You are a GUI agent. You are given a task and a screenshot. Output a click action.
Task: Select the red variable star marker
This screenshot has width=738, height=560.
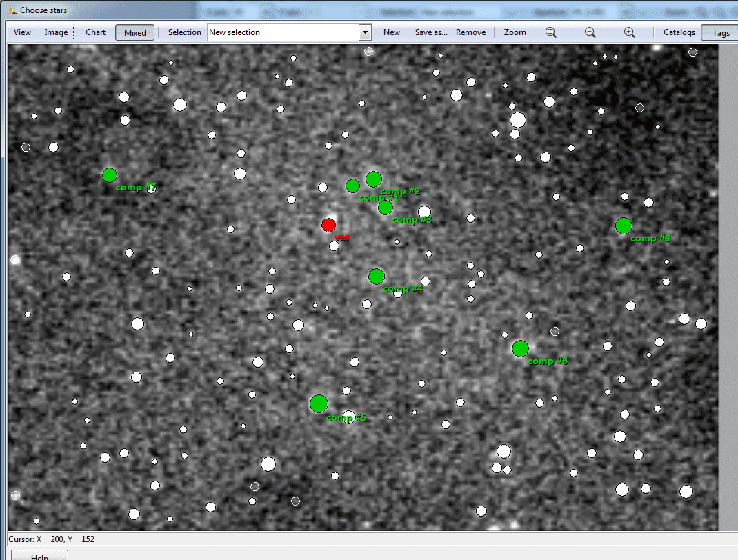(x=328, y=225)
